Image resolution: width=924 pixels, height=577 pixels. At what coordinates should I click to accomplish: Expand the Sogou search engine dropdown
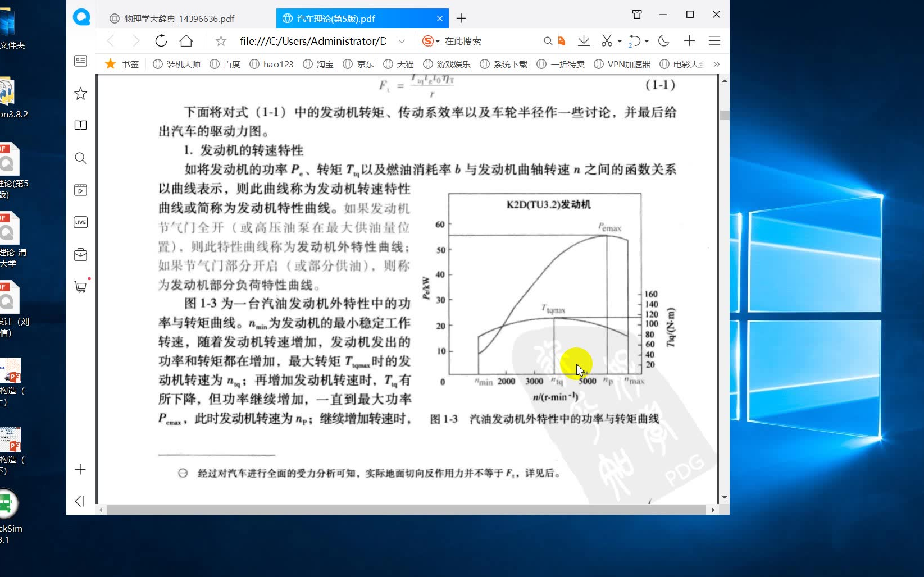tap(438, 42)
